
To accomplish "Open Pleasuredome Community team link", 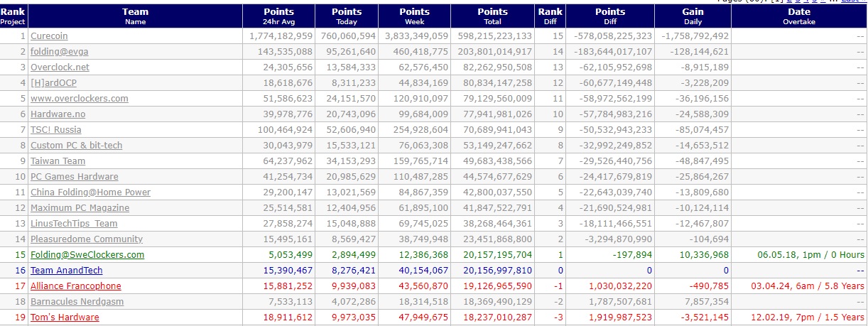I will click(x=86, y=239).
